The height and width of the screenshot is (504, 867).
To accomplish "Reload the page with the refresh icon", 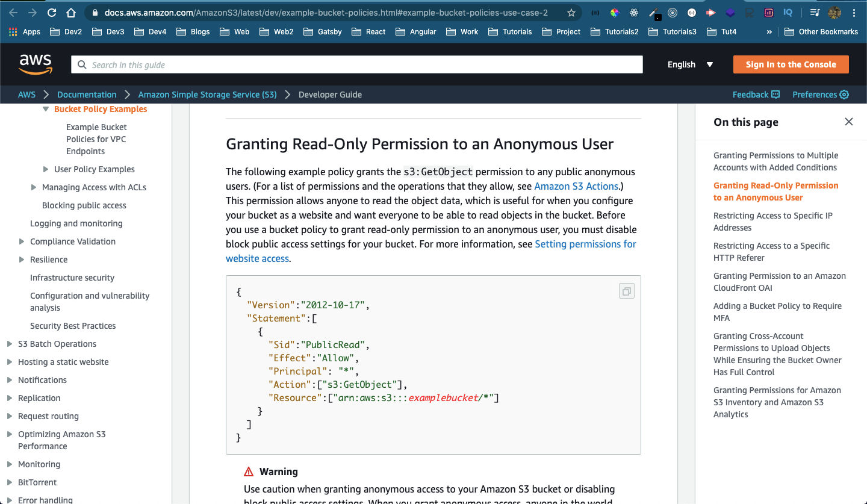I will tap(52, 13).
